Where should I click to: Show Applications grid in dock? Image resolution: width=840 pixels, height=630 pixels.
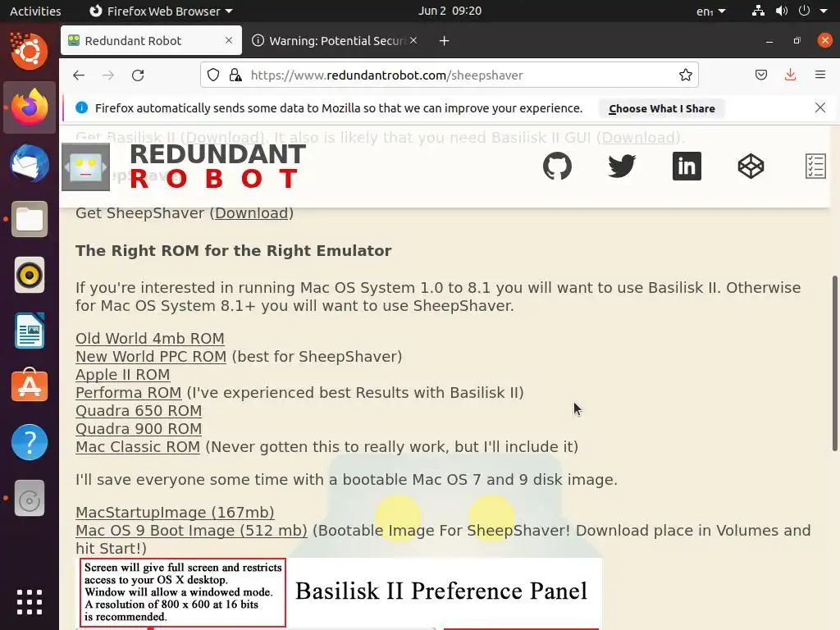tap(30, 602)
